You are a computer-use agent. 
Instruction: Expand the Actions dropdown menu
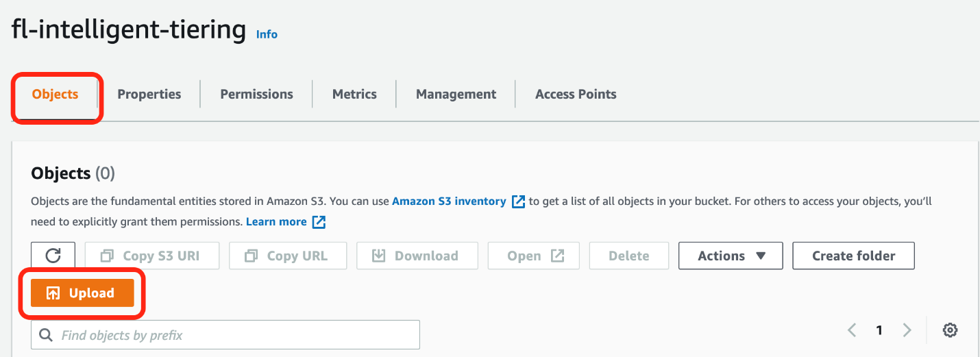(731, 256)
